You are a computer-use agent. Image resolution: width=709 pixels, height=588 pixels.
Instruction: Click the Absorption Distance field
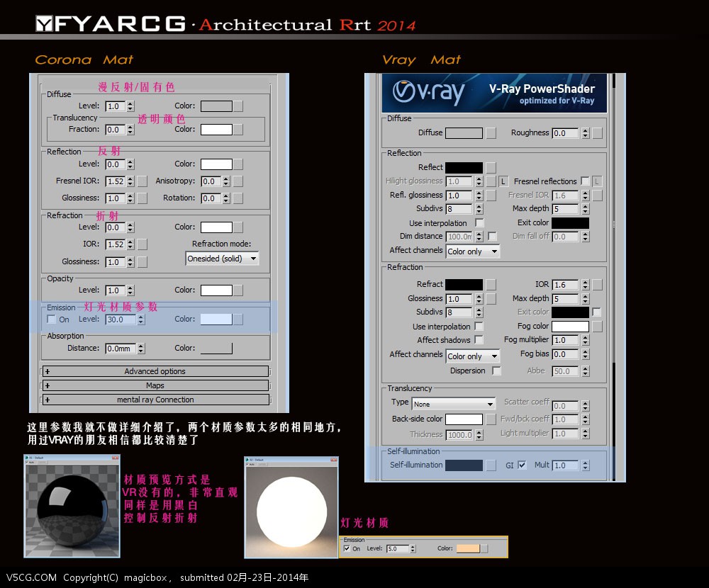coord(121,349)
